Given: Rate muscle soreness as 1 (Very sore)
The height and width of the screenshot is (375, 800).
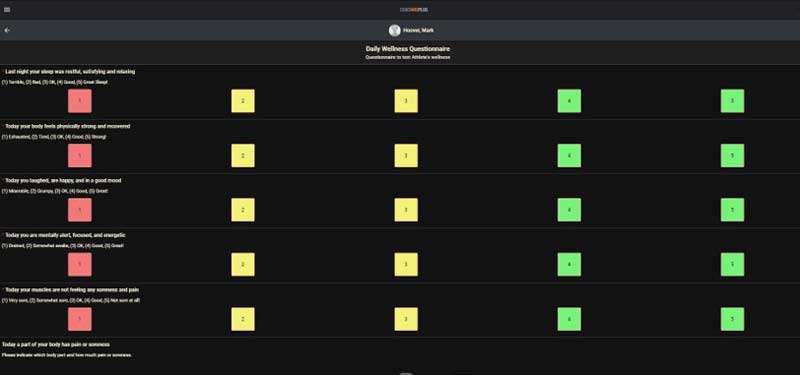Looking at the screenshot, I should (80, 319).
